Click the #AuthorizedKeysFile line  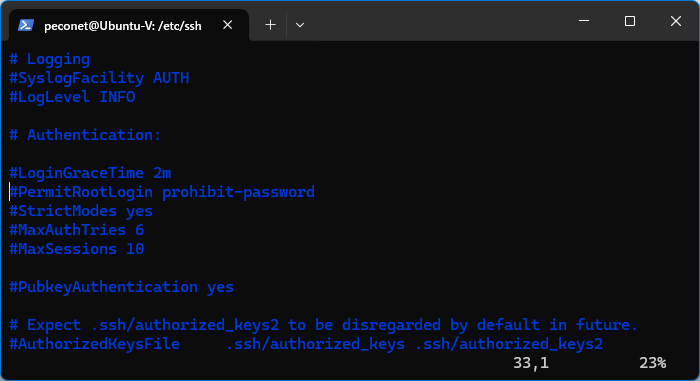coord(306,344)
